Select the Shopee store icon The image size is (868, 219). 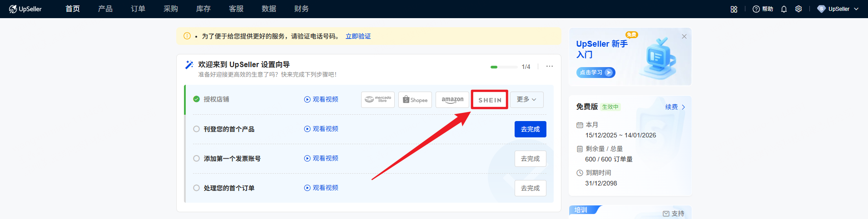click(x=415, y=100)
